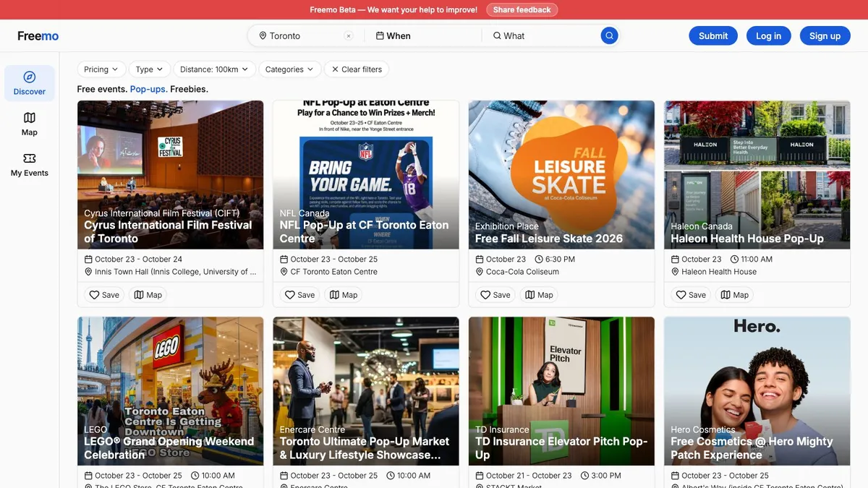This screenshot has width=868, height=488.
Task: Click the Freemo logo
Action: (38, 36)
